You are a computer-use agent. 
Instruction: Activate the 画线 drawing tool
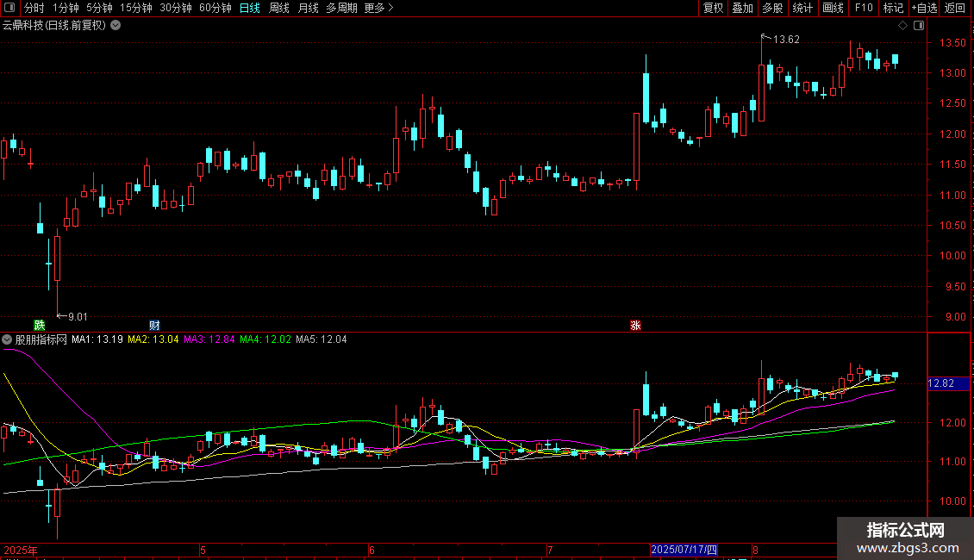click(833, 8)
